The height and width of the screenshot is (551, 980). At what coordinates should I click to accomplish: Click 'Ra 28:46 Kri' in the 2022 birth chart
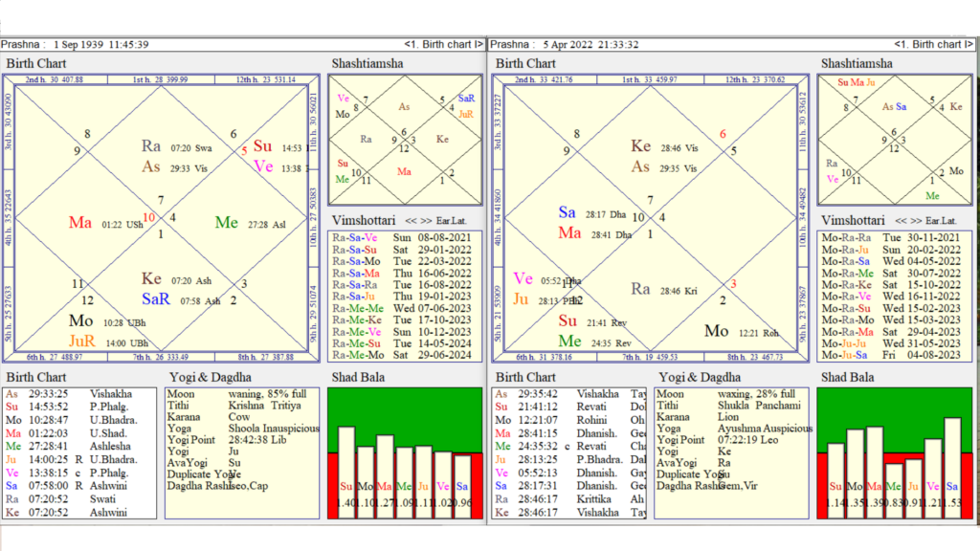(x=664, y=289)
